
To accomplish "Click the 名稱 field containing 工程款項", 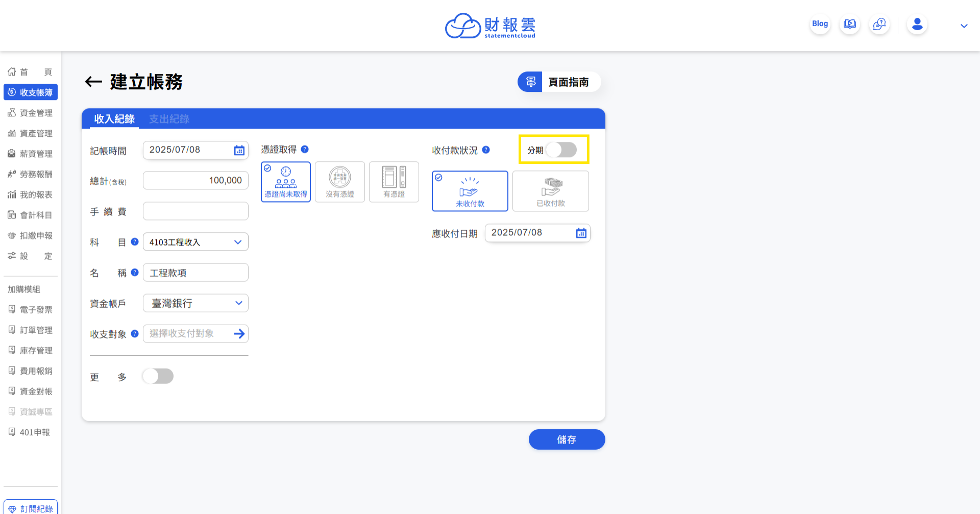I will click(x=195, y=273).
